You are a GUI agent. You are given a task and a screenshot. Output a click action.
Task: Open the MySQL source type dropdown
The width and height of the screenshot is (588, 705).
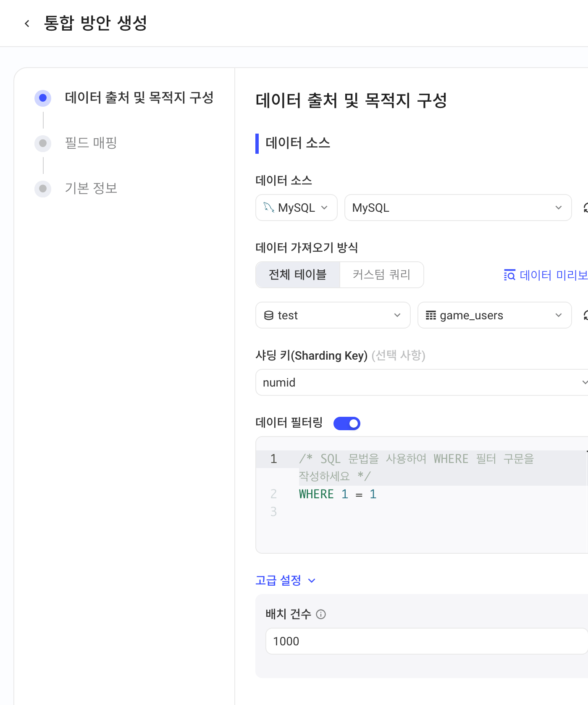pyautogui.click(x=297, y=208)
